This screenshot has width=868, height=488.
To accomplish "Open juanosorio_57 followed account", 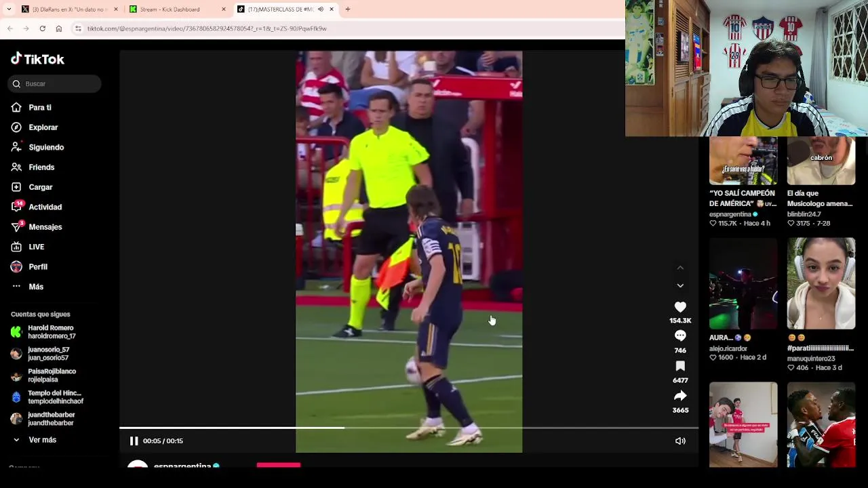I will 40,354.
